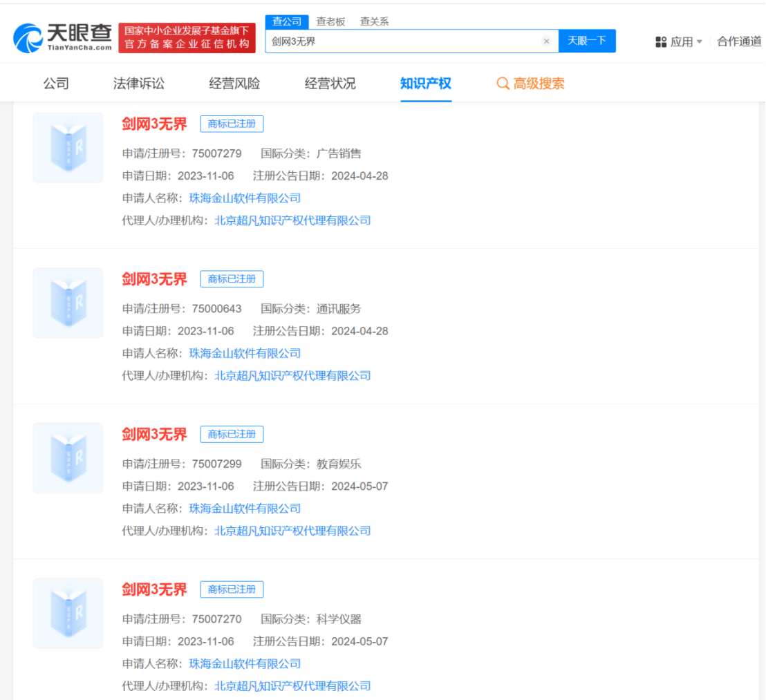
Task: Open the 应用 dropdown menu
Action: [x=679, y=41]
